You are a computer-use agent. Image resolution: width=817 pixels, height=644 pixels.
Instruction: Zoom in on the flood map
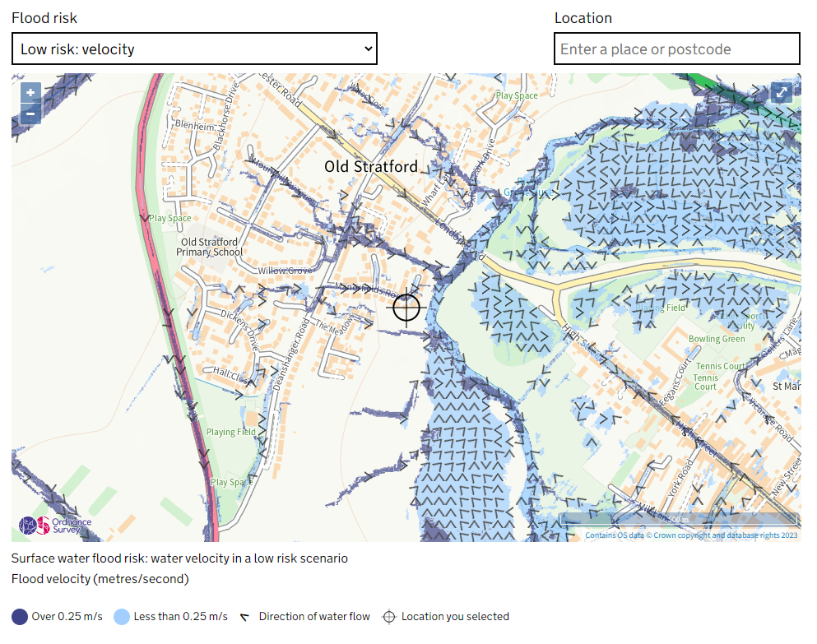click(30, 92)
